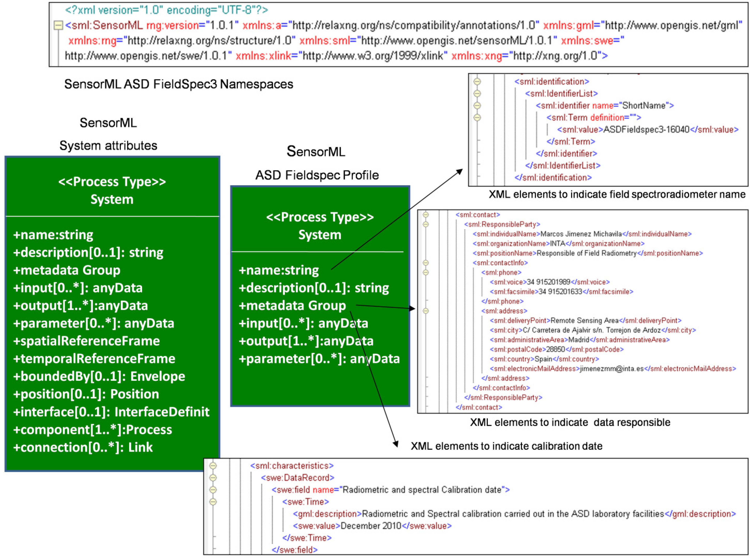Click the closing sml:ResponsibleParty tag
The image size is (754, 560).
pyautogui.click(x=503, y=398)
